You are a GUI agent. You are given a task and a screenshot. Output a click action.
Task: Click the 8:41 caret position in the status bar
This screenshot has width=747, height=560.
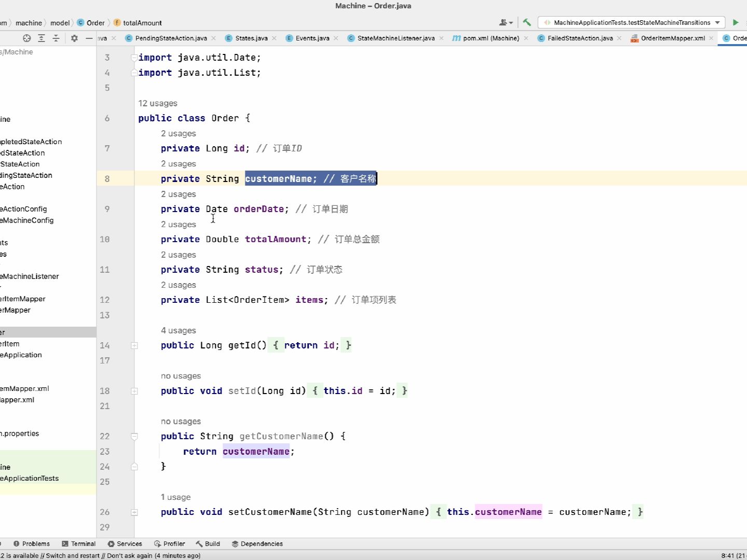coord(734,555)
